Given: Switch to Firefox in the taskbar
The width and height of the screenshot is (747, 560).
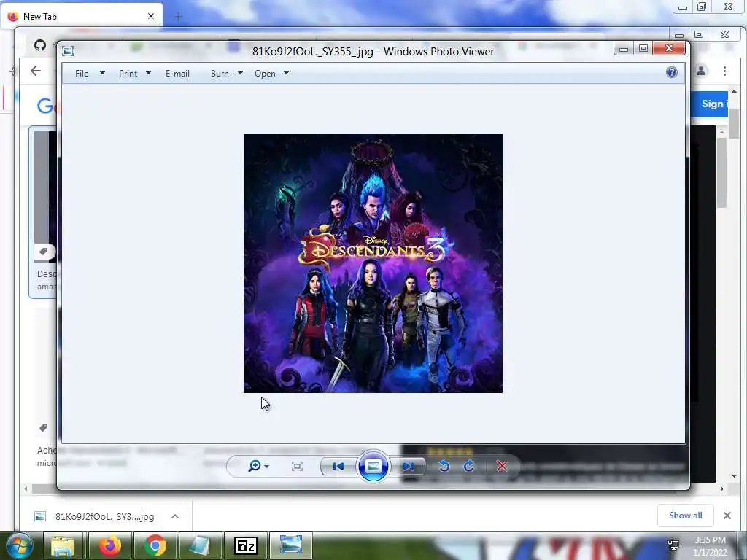Looking at the screenshot, I should pyautogui.click(x=109, y=545).
